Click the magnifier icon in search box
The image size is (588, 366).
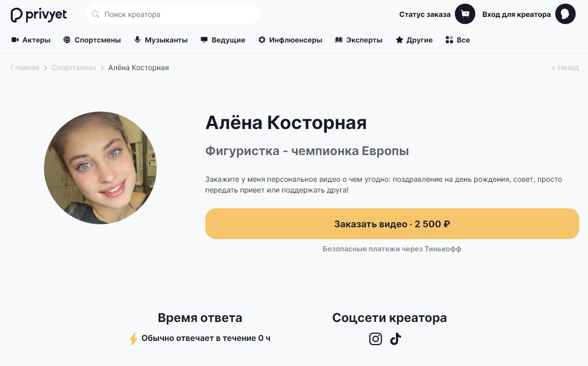pyautogui.click(x=96, y=14)
